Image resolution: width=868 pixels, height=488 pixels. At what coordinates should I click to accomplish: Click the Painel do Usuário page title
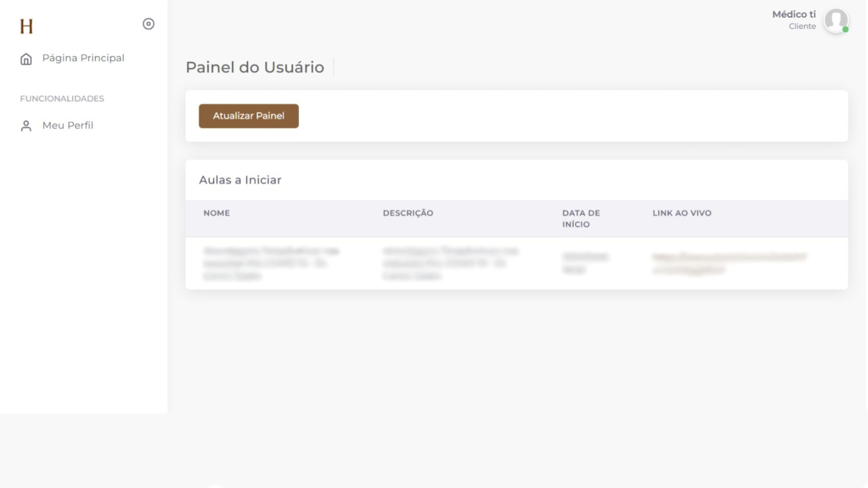(x=255, y=67)
